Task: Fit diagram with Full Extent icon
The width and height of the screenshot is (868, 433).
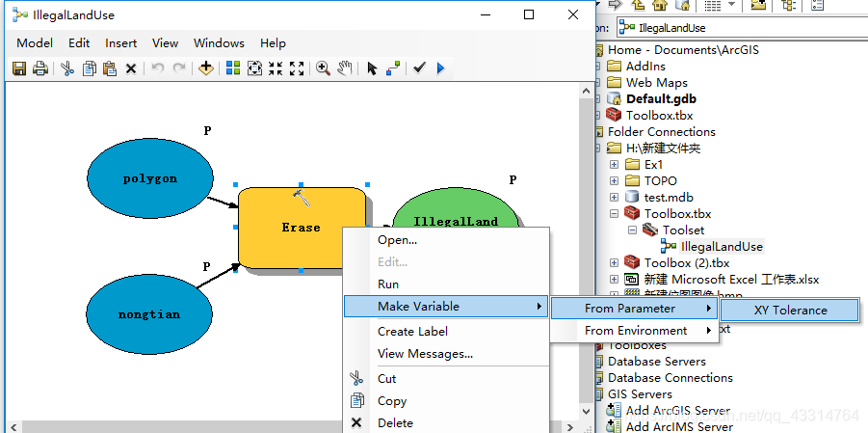Action: tap(254, 68)
